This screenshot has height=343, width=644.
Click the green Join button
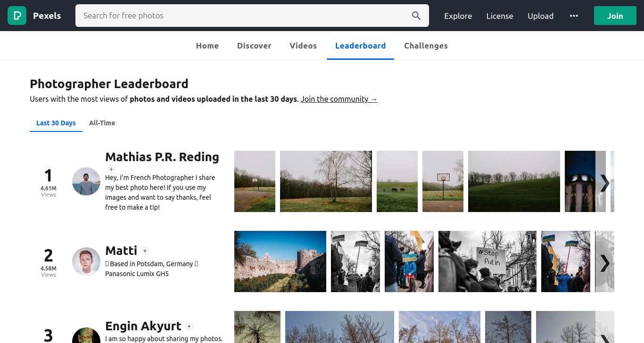tap(615, 16)
